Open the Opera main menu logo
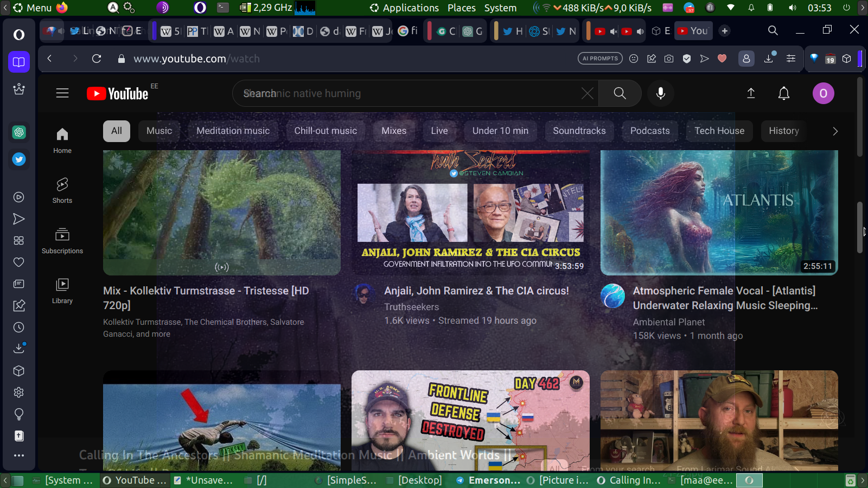 19,35
